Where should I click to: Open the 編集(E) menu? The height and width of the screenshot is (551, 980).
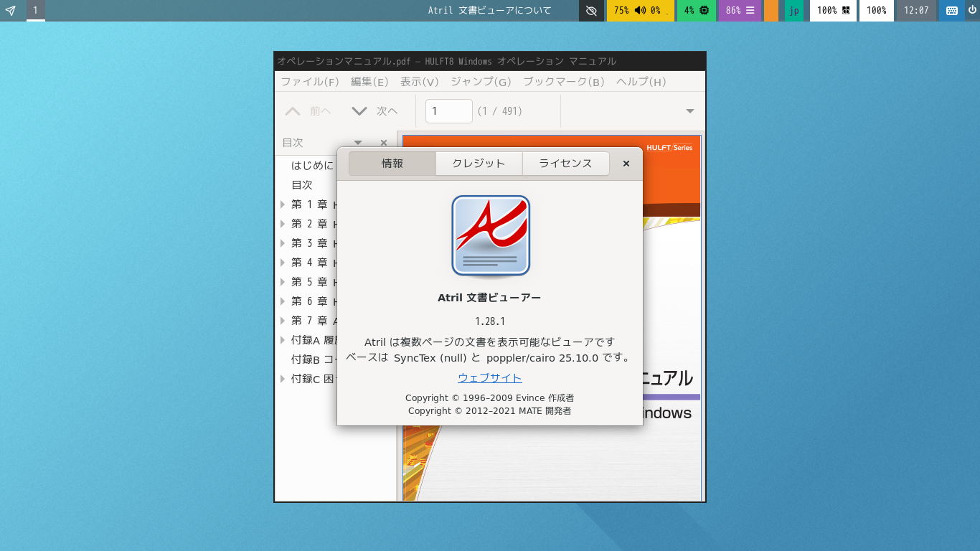tap(369, 82)
